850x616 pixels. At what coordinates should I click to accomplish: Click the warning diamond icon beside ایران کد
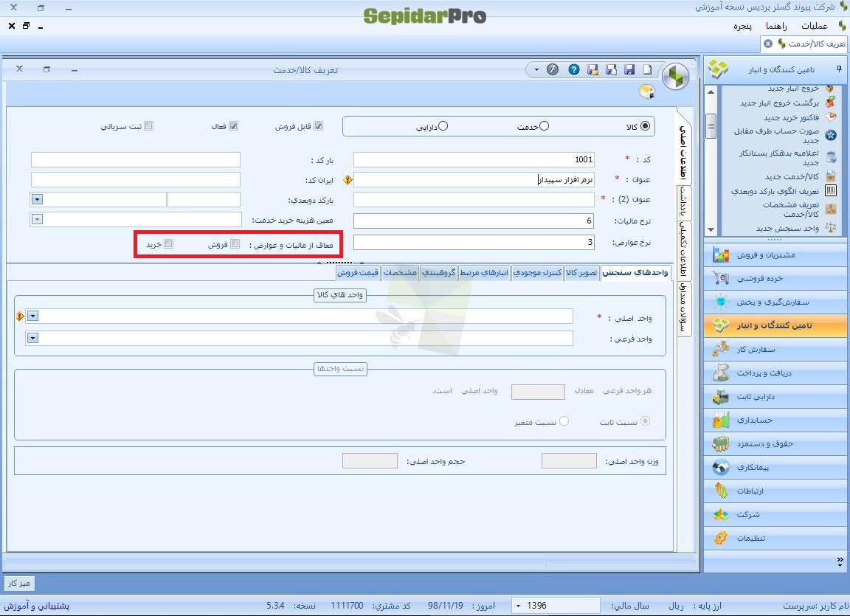[x=348, y=179]
